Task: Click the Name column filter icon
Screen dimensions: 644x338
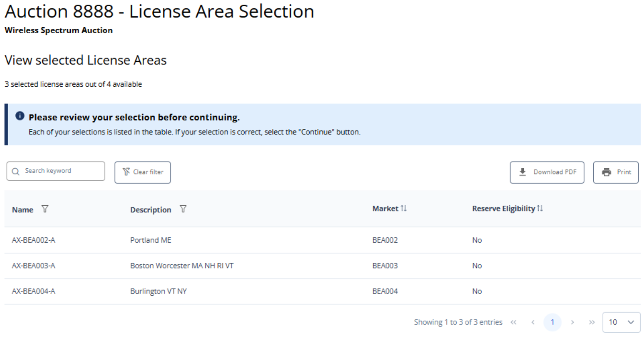Action: [45, 210]
